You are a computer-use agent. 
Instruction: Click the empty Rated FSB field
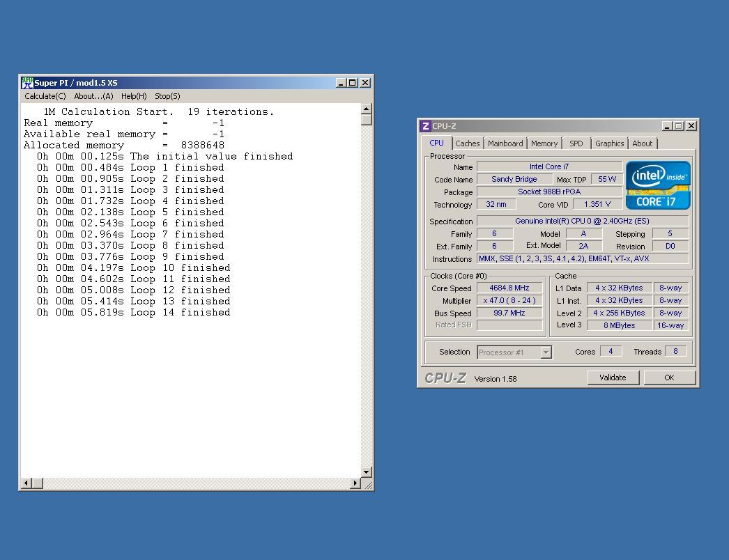509,325
